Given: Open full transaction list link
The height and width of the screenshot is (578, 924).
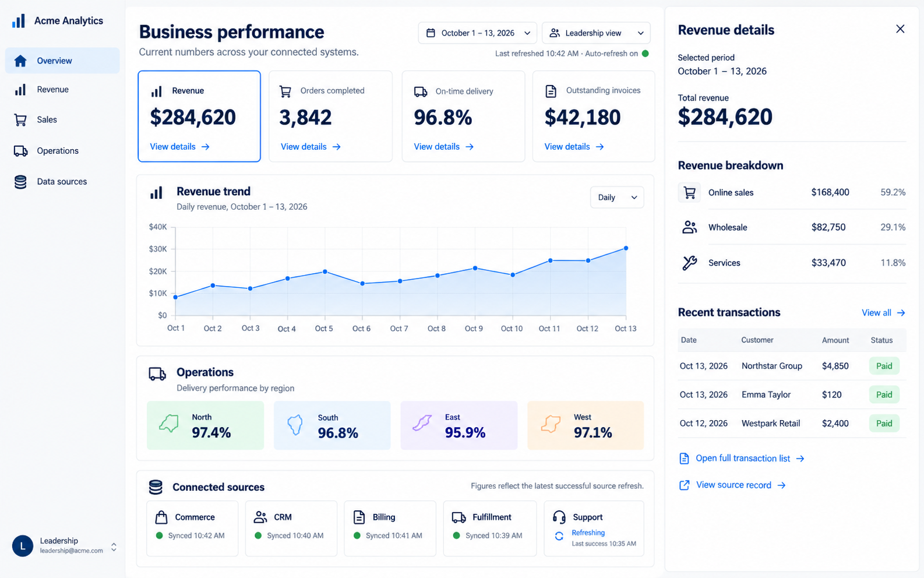Looking at the screenshot, I should tap(742, 459).
